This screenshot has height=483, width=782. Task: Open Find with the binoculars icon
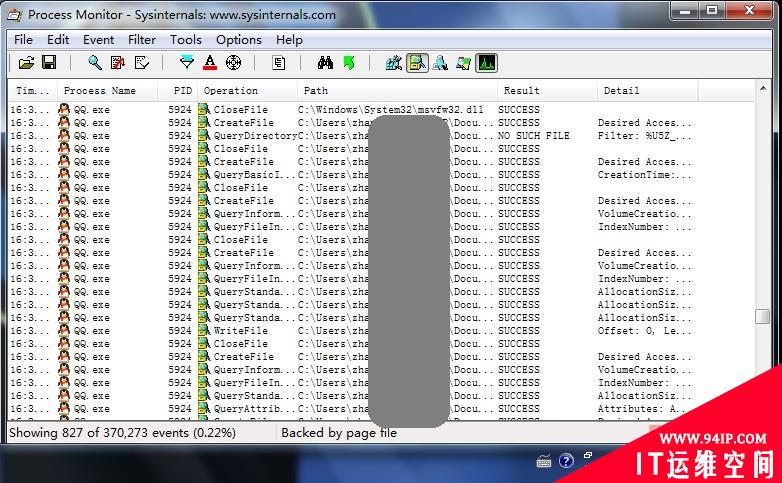[325, 63]
